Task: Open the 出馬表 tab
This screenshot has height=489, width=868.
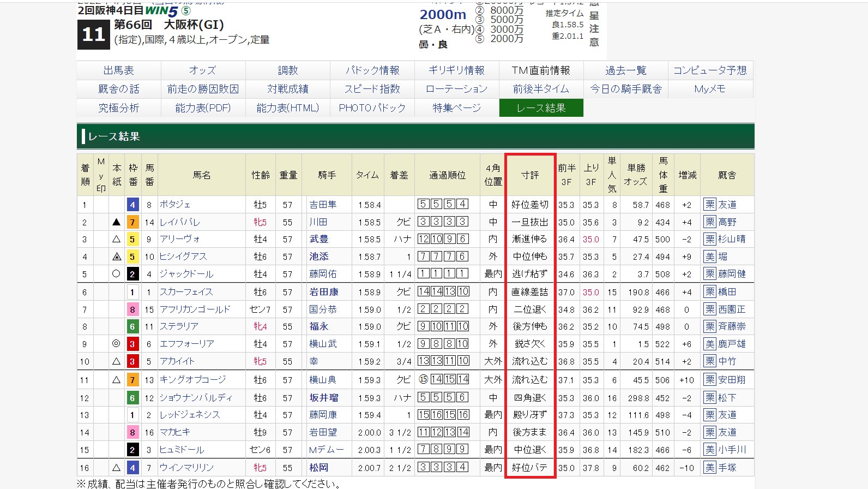Action: tap(119, 70)
